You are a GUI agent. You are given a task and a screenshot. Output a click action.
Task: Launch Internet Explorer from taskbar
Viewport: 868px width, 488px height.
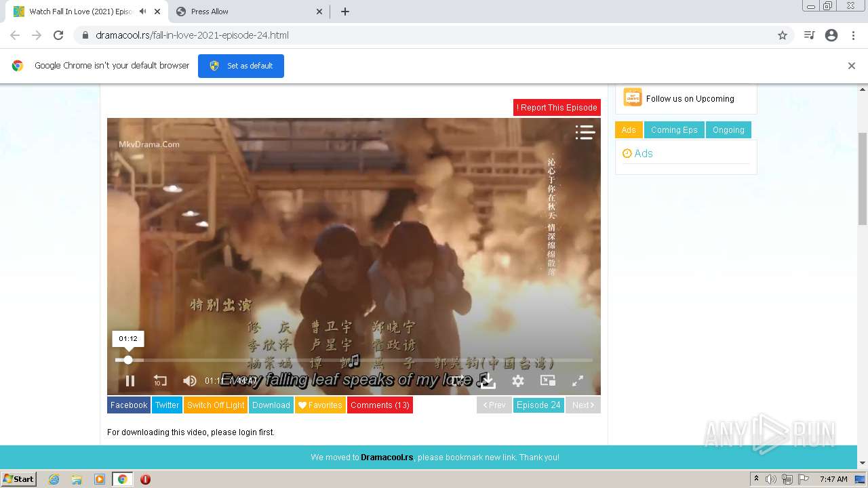54,479
